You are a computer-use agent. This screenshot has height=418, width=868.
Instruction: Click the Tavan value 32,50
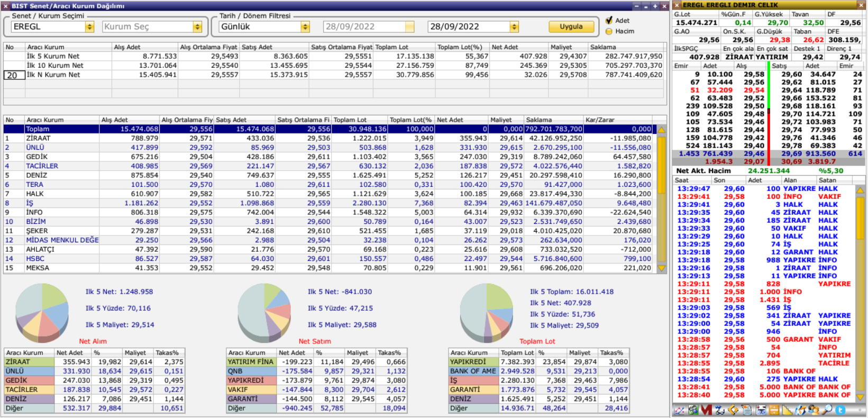(x=813, y=23)
